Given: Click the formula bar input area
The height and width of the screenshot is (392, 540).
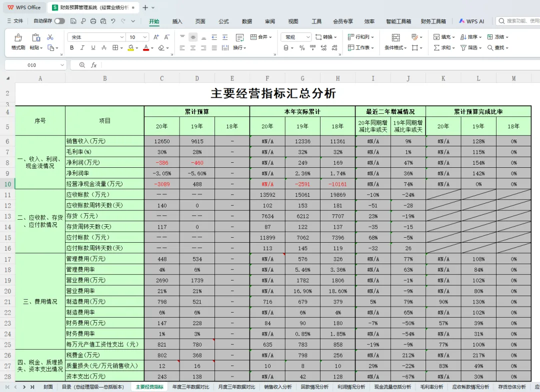Looking at the screenshot, I should (x=320, y=65).
